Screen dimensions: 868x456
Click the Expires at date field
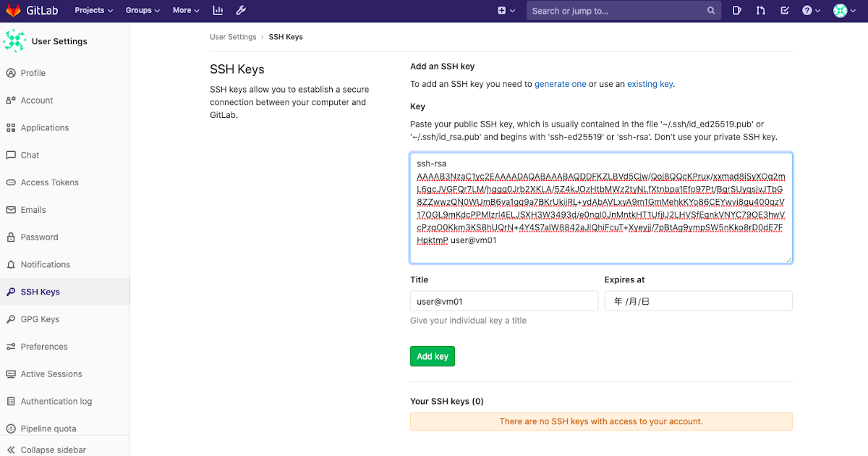coord(697,300)
